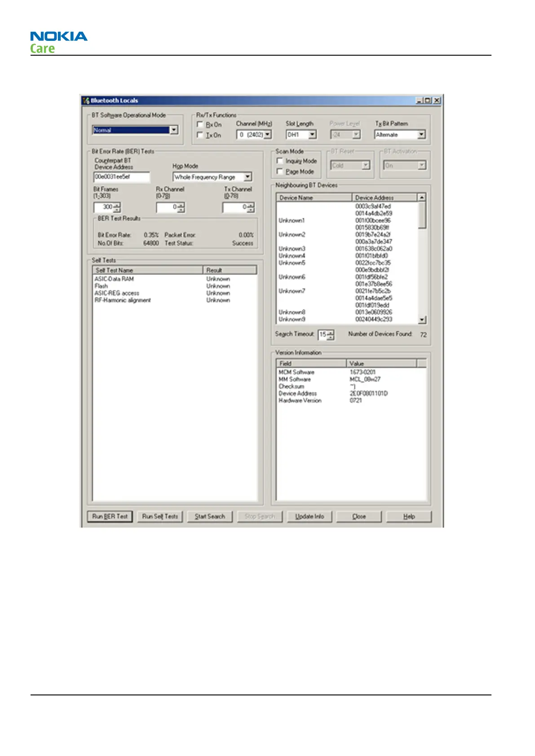This screenshot has height=756, width=535.
Task: Close the window via title bar X
Action: click(x=436, y=101)
